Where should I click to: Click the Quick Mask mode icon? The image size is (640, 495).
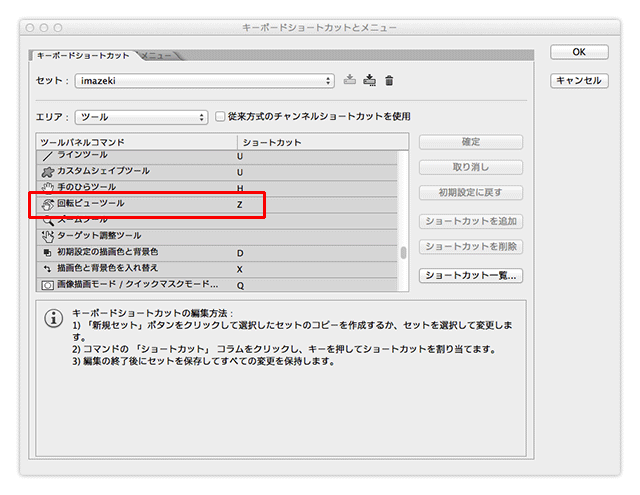[47, 285]
